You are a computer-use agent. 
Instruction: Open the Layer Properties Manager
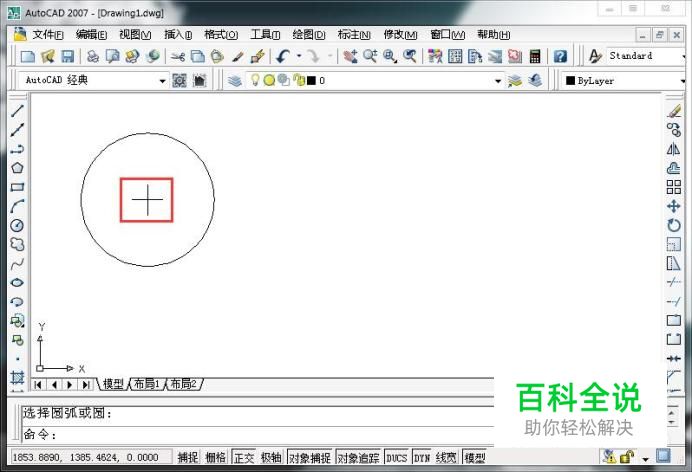(235, 80)
